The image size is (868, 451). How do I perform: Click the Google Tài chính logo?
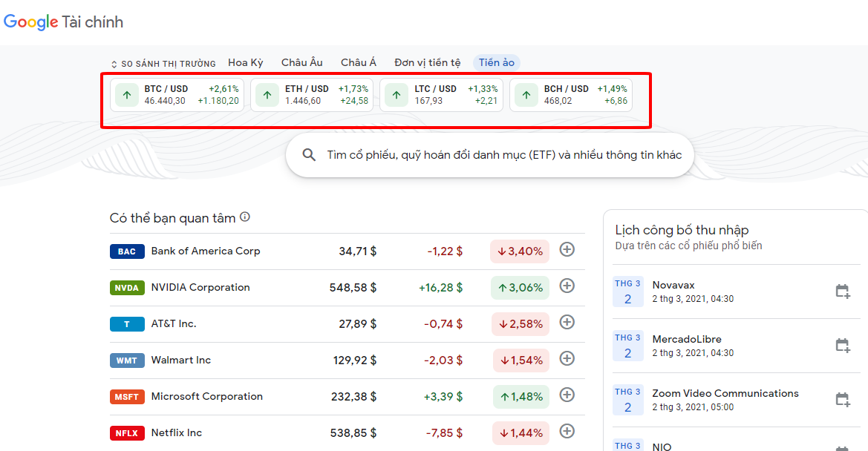click(x=63, y=22)
